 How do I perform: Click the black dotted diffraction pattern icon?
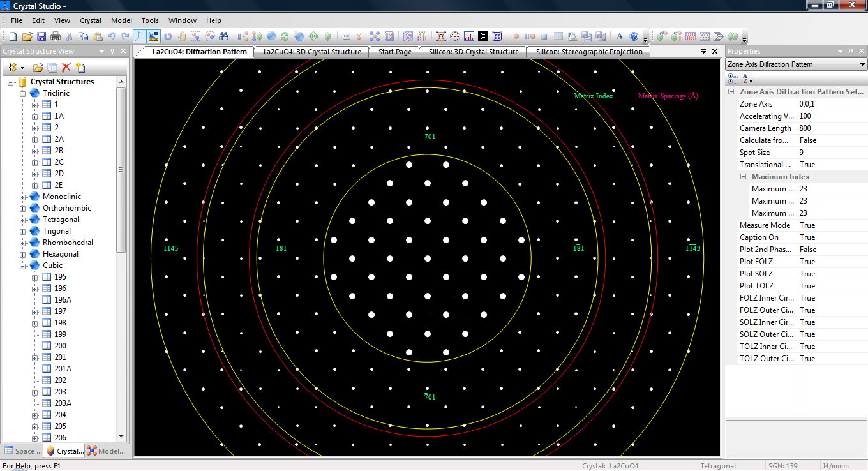(483, 36)
